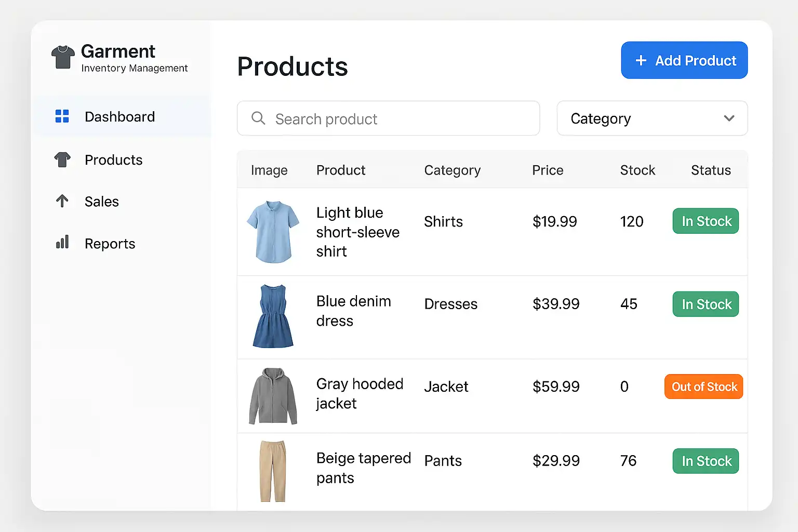Click the Out of Stock status badge
The height and width of the screenshot is (532, 798).
point(703,387)
